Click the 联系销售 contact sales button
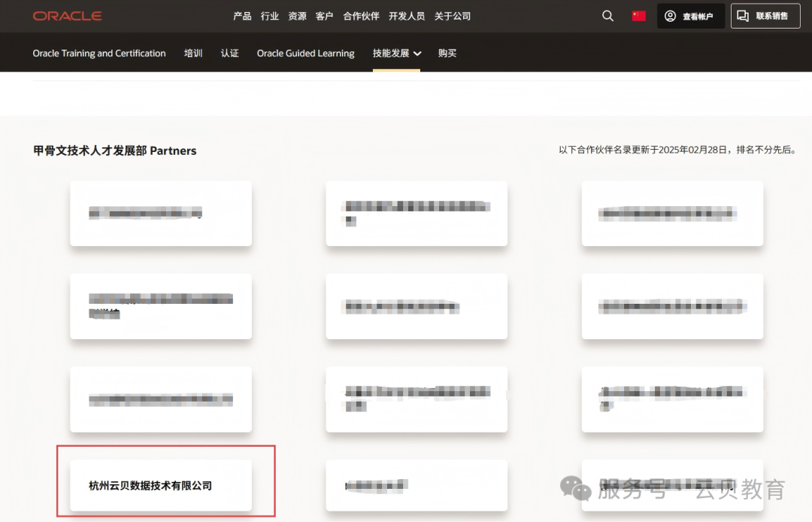The height and width of the screenshot is (522, 812). click(765, 16)
